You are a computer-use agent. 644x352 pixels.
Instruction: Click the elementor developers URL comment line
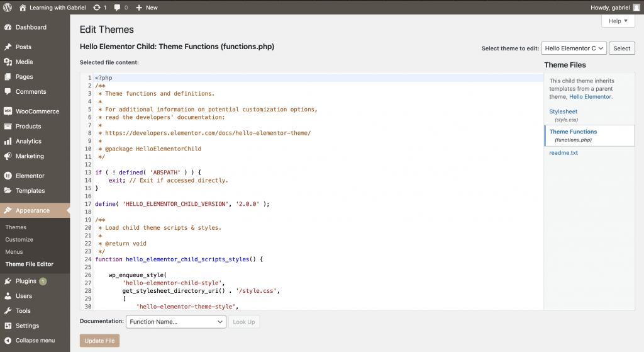coord(204,133)
